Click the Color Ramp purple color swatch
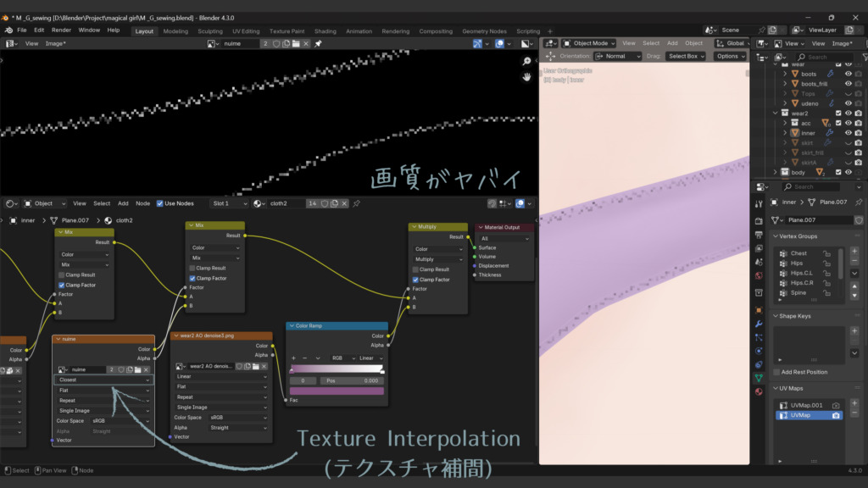Viewport: 868px width, 488px height. coord(337,391)
